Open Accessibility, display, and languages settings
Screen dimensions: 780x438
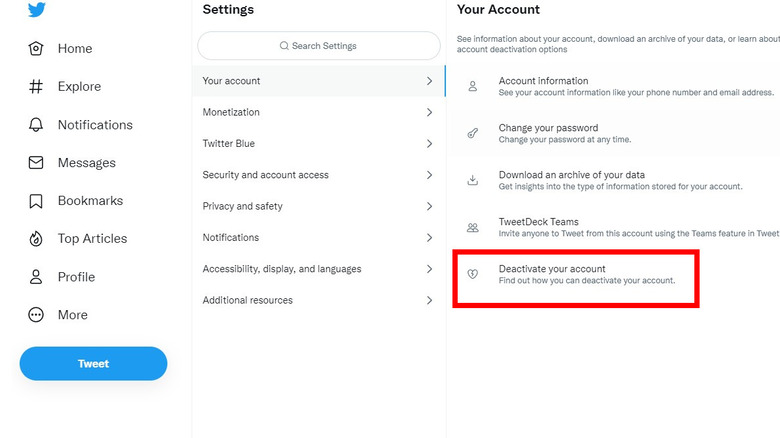282,269
